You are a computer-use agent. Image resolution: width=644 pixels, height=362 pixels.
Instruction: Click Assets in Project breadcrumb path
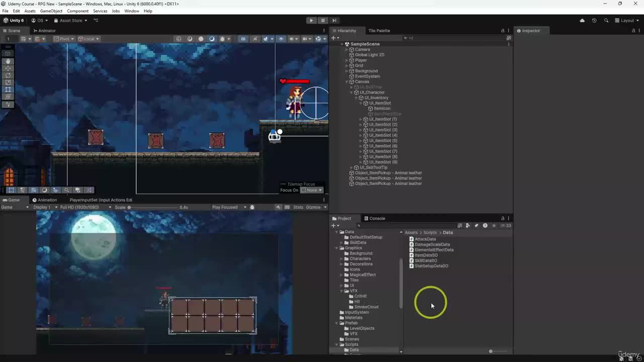tap(411, 233)
